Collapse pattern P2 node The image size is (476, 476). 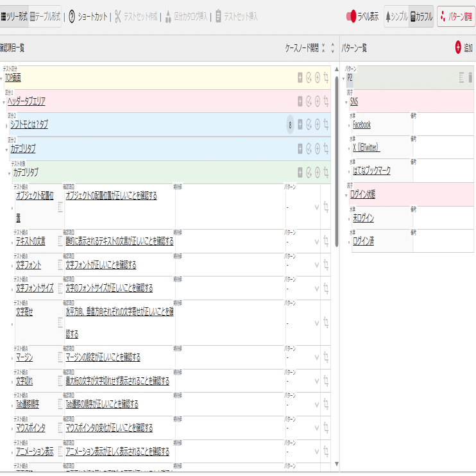343,79
